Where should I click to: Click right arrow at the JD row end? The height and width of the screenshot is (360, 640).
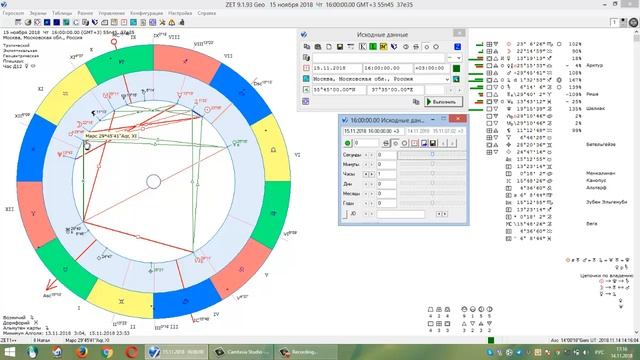click(x=445, y=214)
